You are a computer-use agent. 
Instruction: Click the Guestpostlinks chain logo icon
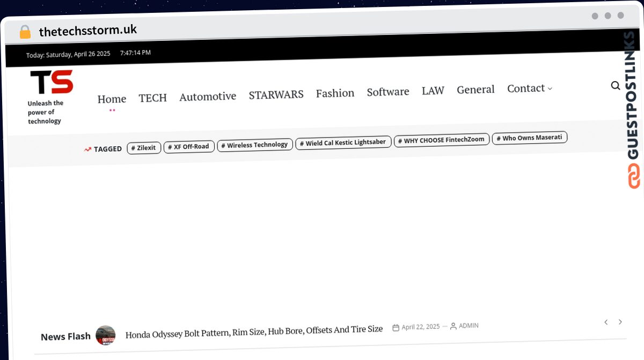(634, 176)
